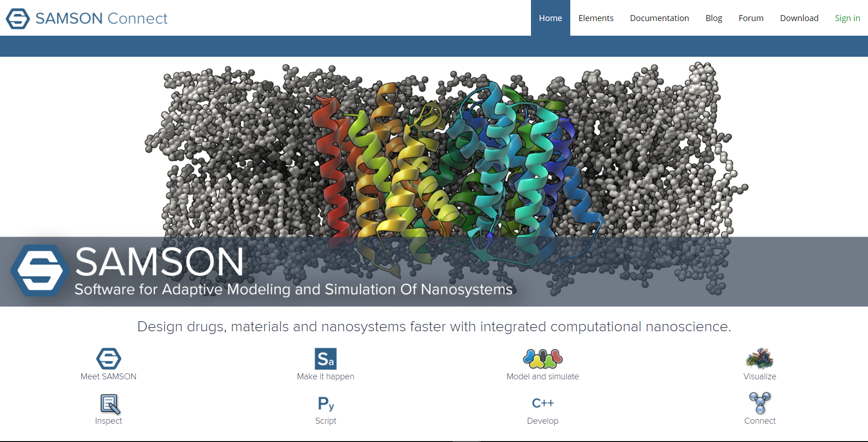Open the Meet SAMSON label link

(x=108, y=377)
